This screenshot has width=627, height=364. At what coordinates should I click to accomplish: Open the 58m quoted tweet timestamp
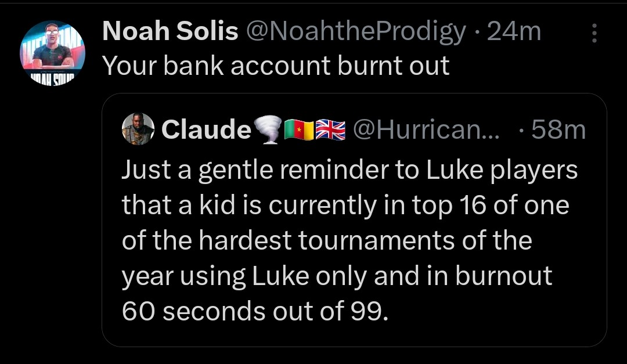click(558, 129)
